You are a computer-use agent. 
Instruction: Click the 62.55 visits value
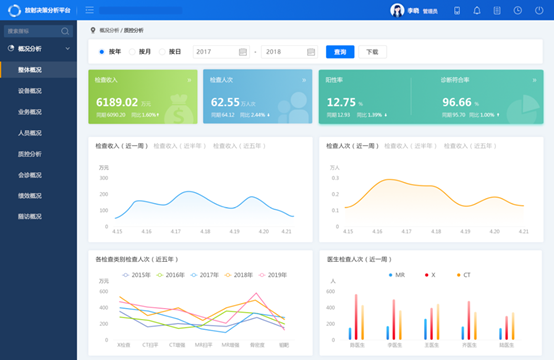tap(225, 102)
